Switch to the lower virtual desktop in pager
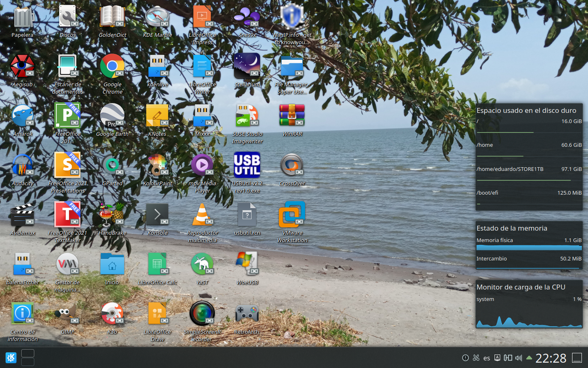The image size is (588, 368). [x=28, y=362]
